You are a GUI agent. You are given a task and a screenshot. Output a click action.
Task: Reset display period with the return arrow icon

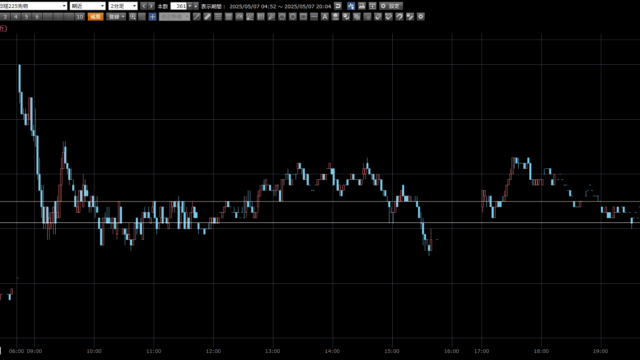click(338, 6)
